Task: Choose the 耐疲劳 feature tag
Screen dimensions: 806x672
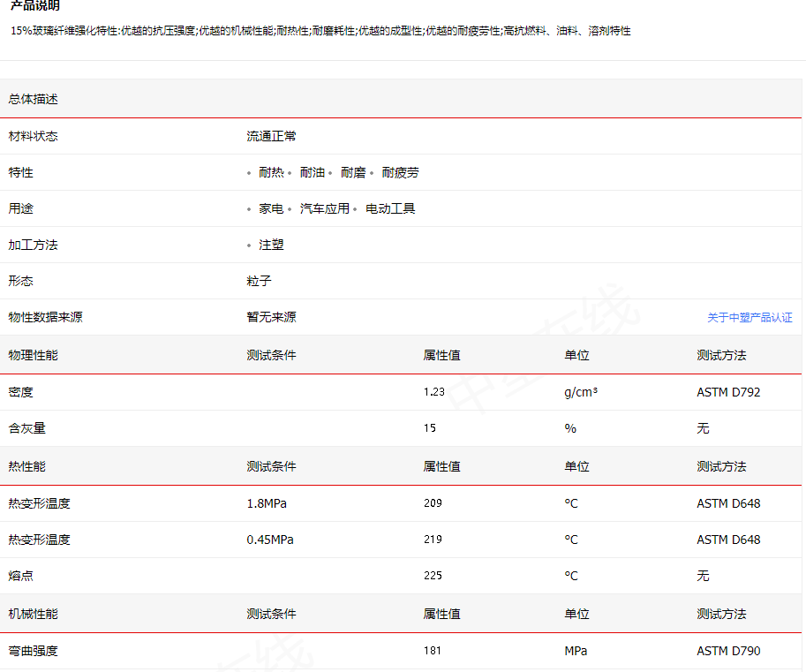Action: [x=400, y=172]
